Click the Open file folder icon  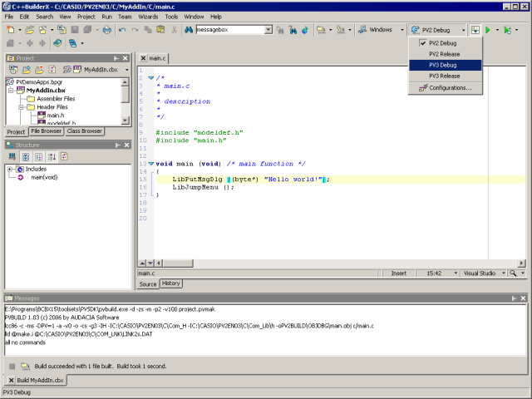(30, 30)
